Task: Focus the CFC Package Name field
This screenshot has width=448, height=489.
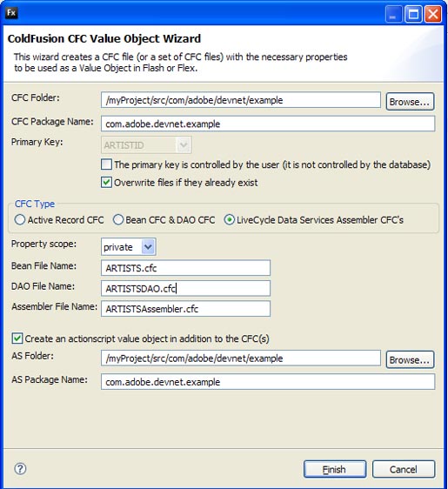Action: pos(268,124)
